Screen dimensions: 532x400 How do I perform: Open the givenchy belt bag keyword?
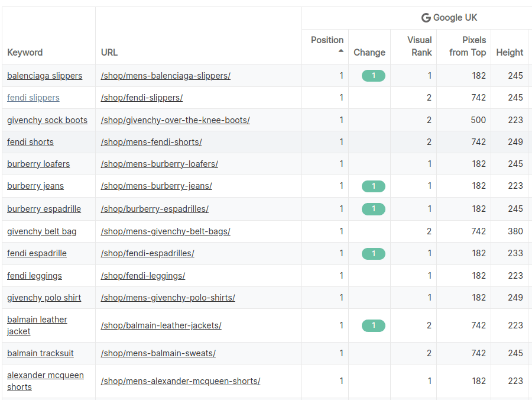click(x=42, y=231)
